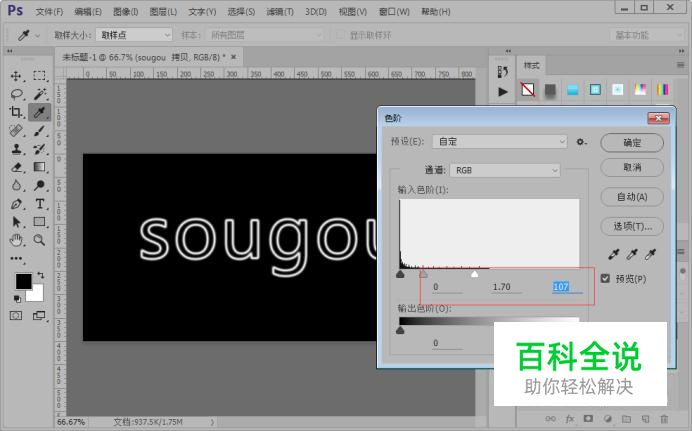Open the Levels preset options gear

tap(581, 142)
